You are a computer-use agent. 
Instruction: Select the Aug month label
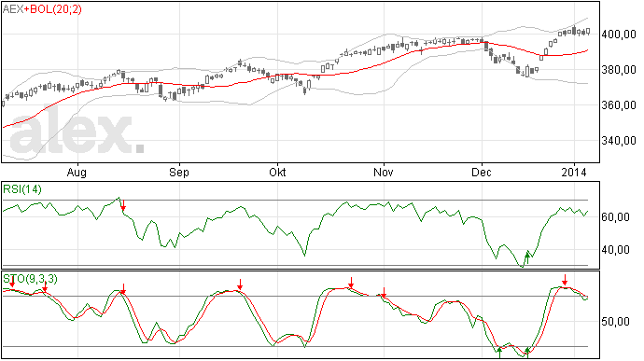[77, 173]
